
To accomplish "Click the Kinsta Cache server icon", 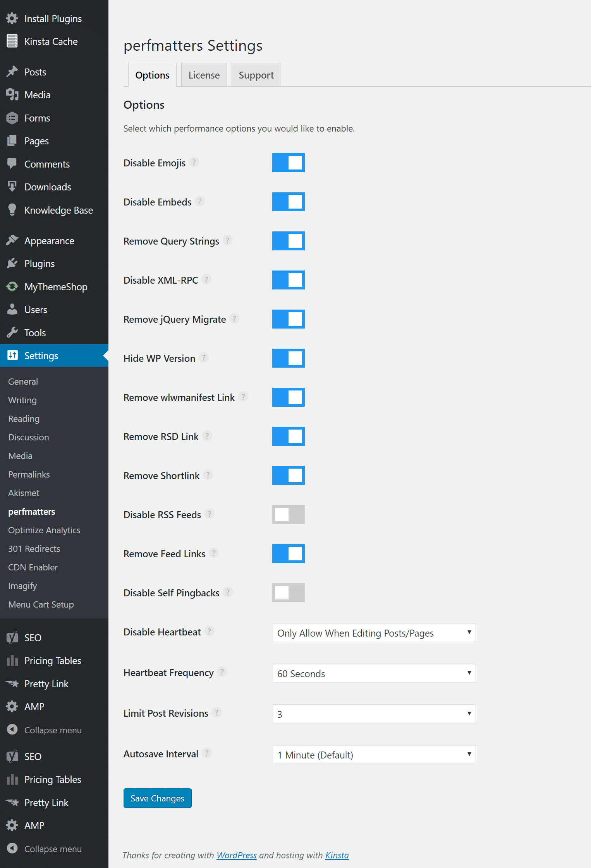I will pos(12,41).
